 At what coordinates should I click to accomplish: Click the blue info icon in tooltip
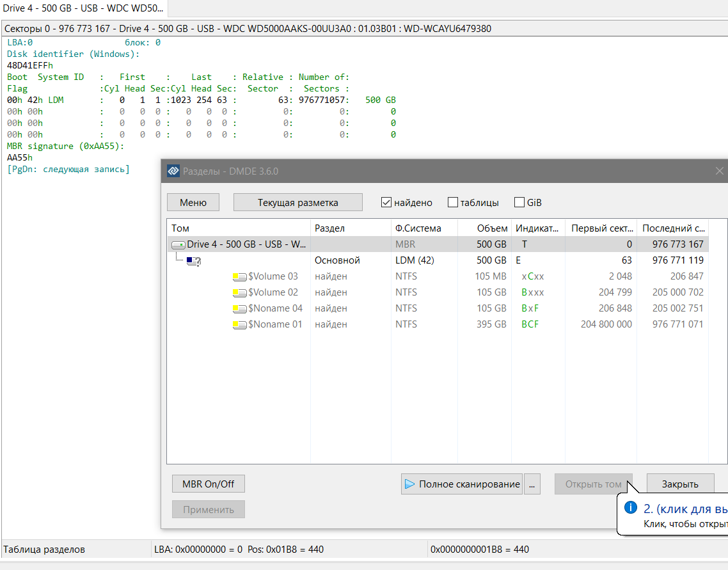[x=631, y=508]
